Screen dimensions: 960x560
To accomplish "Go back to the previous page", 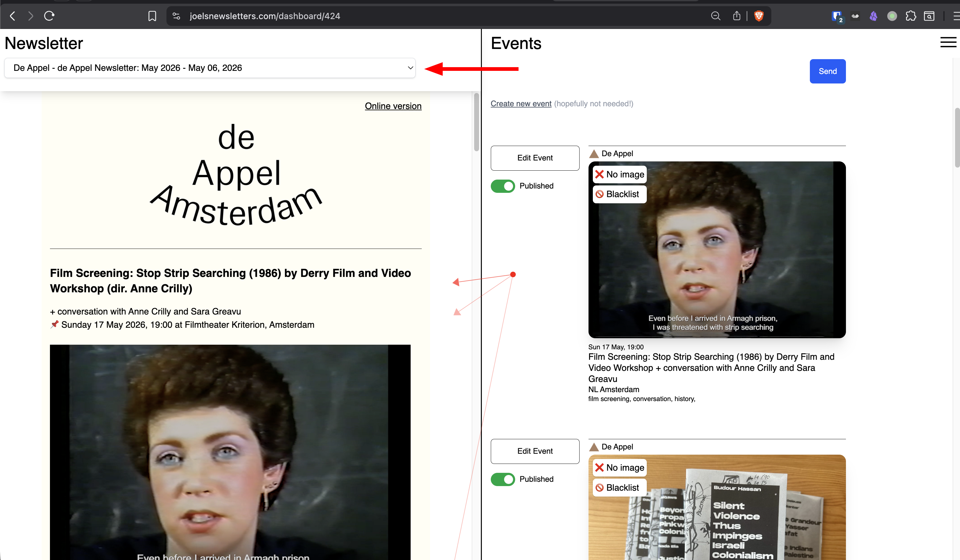I will [x=13, y=16].
